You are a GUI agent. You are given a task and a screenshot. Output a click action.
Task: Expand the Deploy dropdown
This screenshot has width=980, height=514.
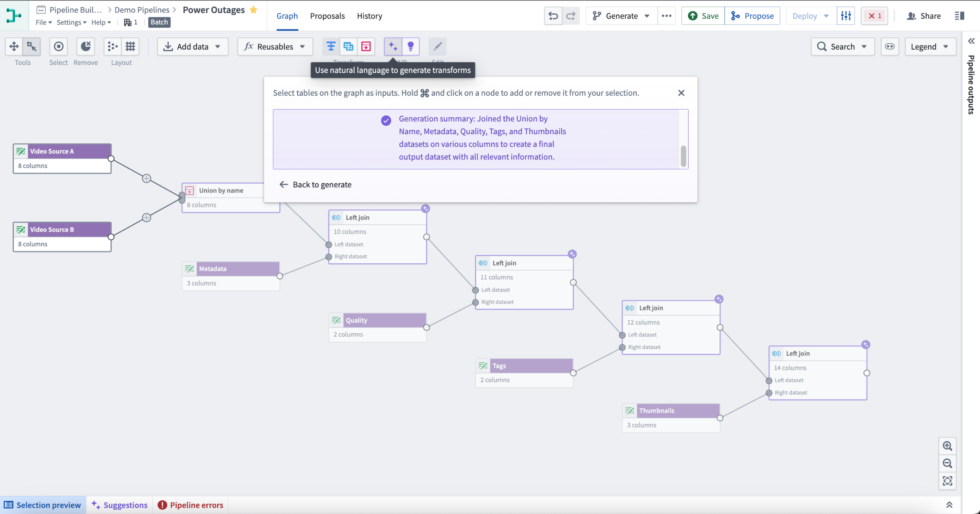(x=827, y=15)
